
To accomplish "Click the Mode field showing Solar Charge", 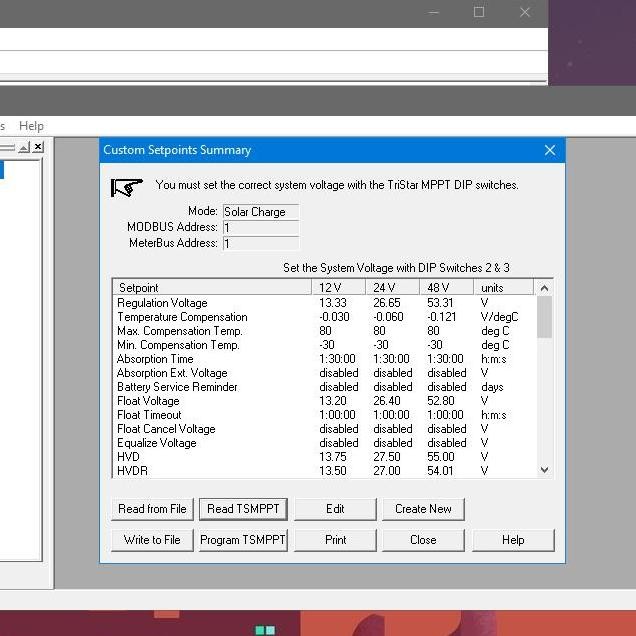I will pyautogui.click(x=260, y=212).
